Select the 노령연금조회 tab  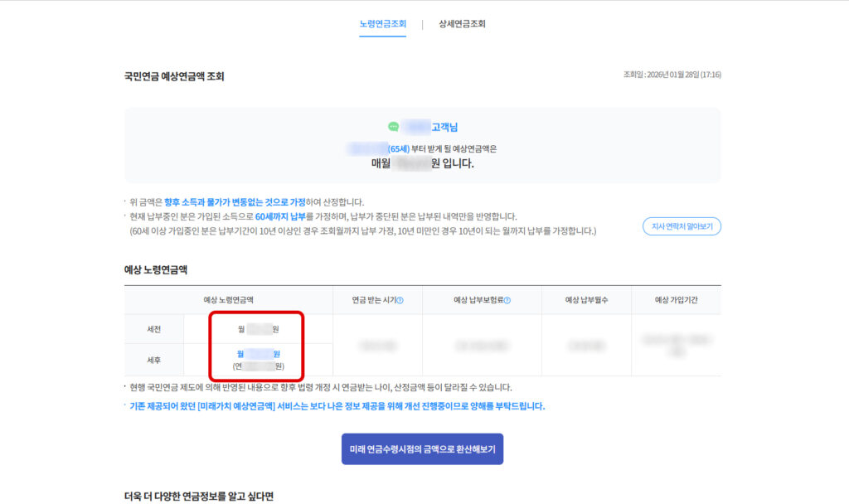point(382,25)
